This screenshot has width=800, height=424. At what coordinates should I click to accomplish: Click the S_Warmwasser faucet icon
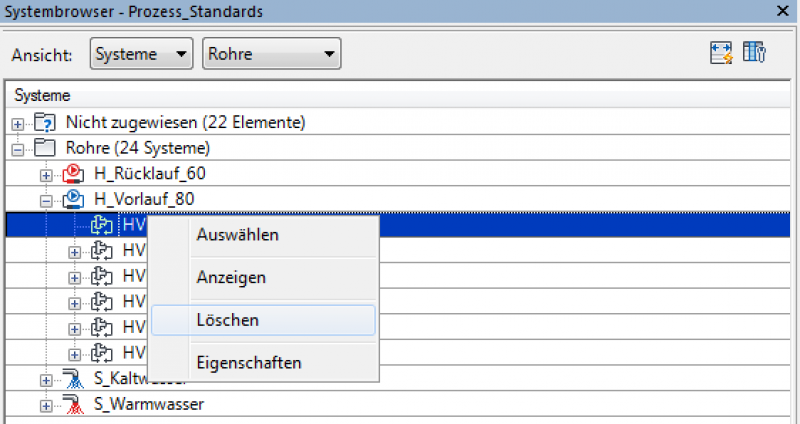tap(72, 405)
